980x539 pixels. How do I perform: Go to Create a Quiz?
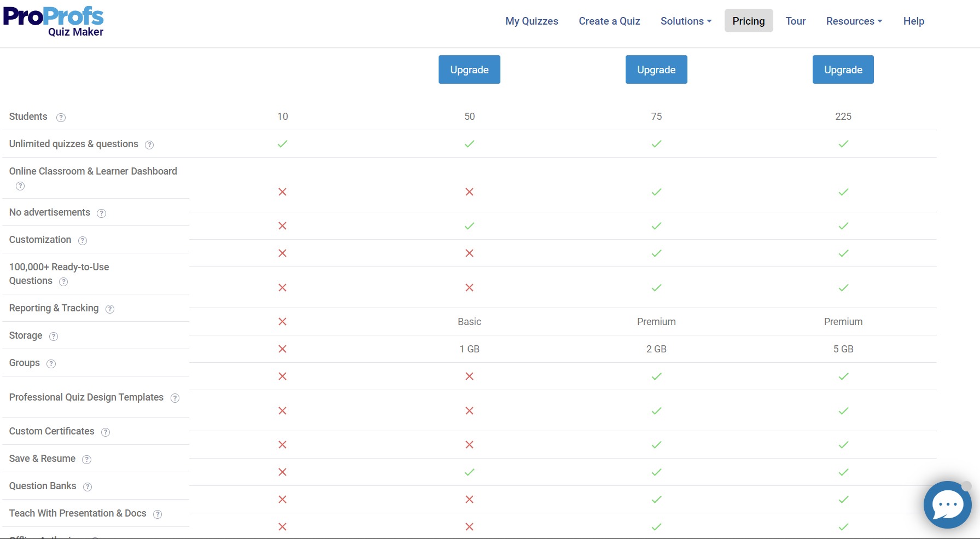coord(609,21)
